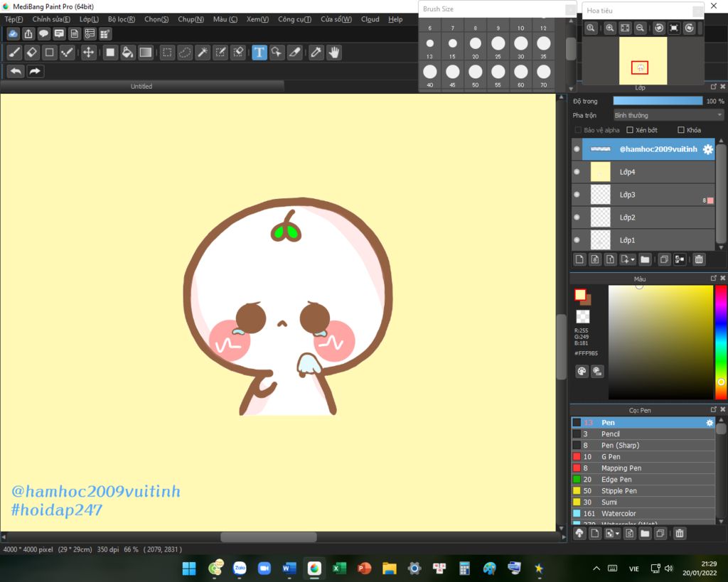Switch to the Untitled canvas tab
Image resolution: width=728 pixels, height=582 pixels.
141,86
